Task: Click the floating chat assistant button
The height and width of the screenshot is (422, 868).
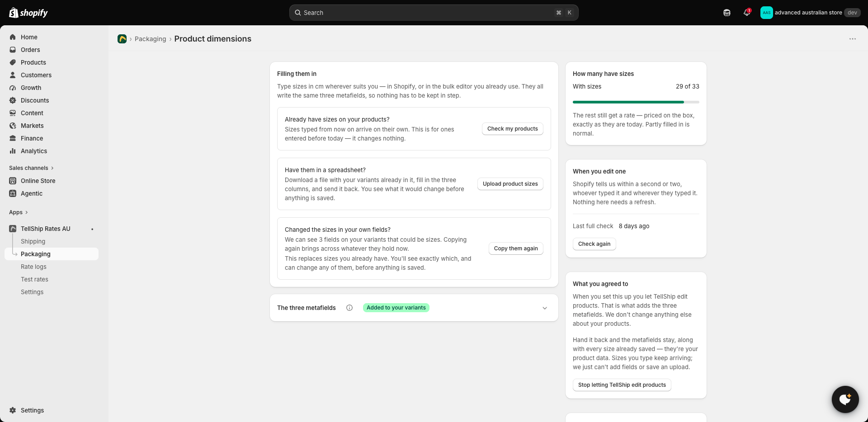Action: [x=845, y=399]
